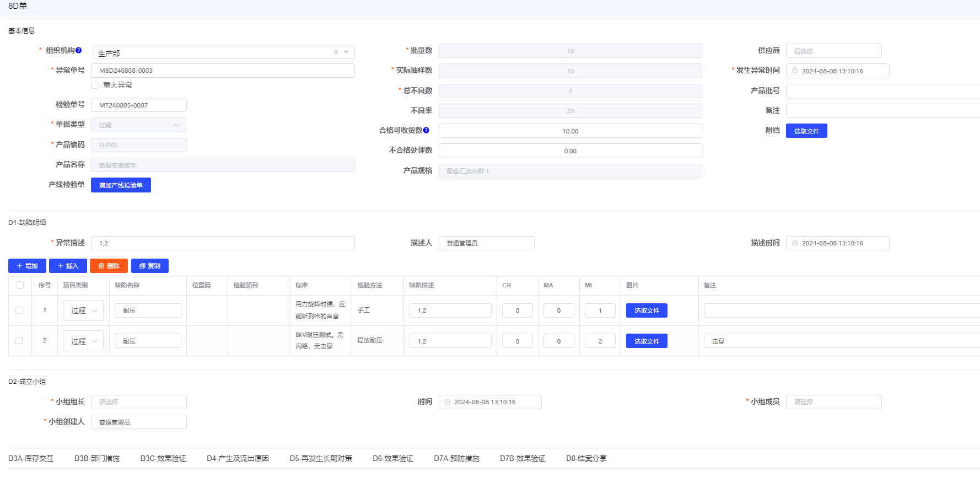The height and width of the screenshot is (477, 980).
Task: Switch to D7A-预防措施 tab
Action: (456, 458)
